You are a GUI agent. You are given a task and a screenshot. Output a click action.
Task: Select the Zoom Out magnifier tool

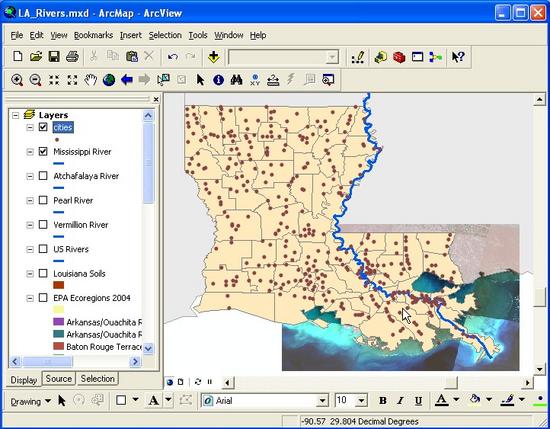coord(35,80)
